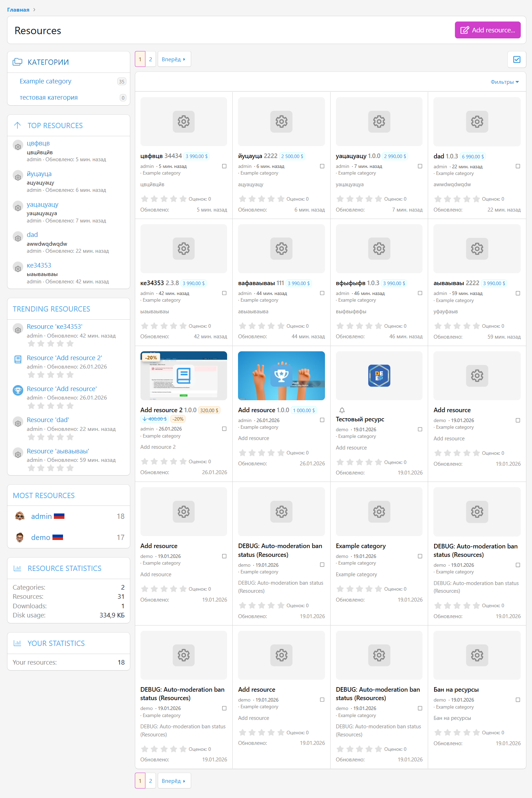The height and width of the screenshot is (798, 532).
Task: Click the gear icon beside цвфвцв in Top Resources
Action: coord(18,145)
